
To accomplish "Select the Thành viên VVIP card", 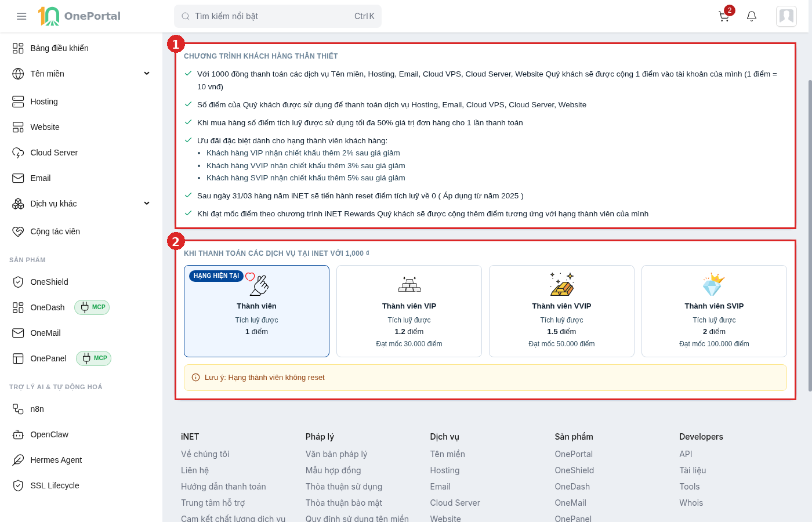I will (561, 311).
